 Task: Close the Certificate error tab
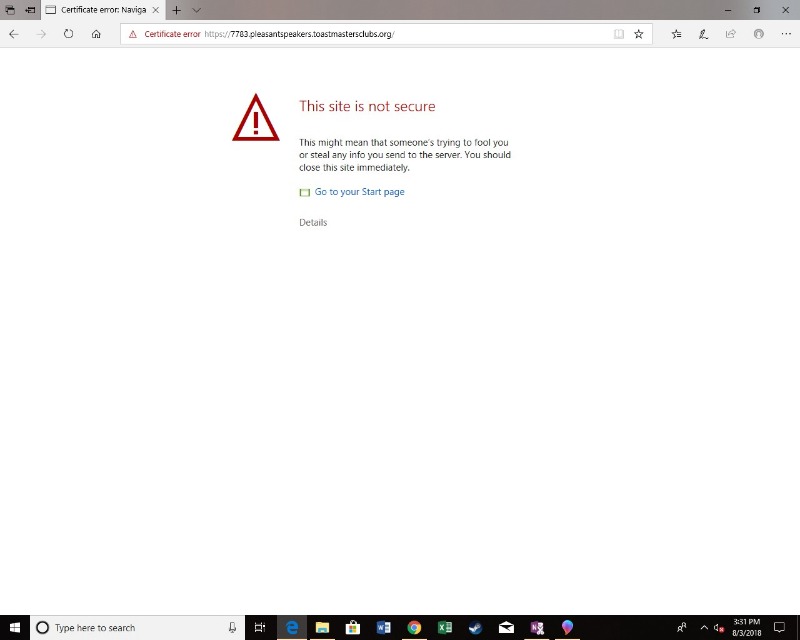point(155,10)
